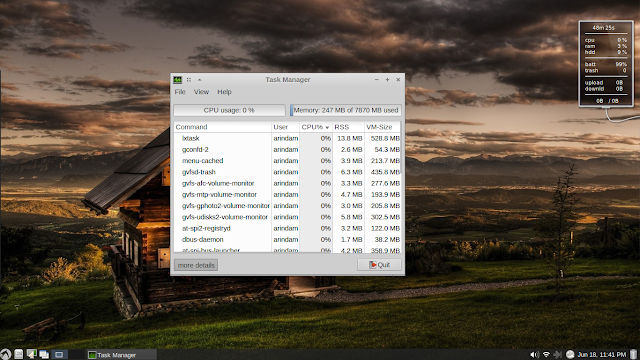The image size is (640, 360).
Task: Click the Task Manager window menu icon
Action: [178, 80]
